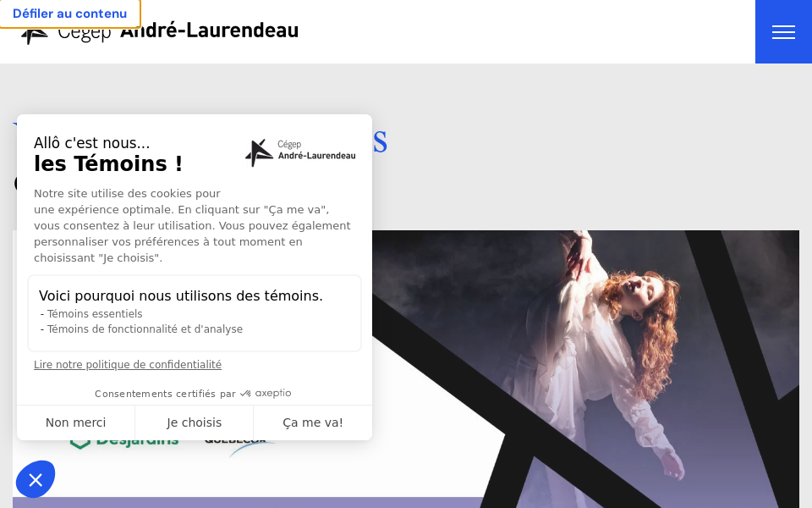Click the Desjardins partner logo

(123, 439)
